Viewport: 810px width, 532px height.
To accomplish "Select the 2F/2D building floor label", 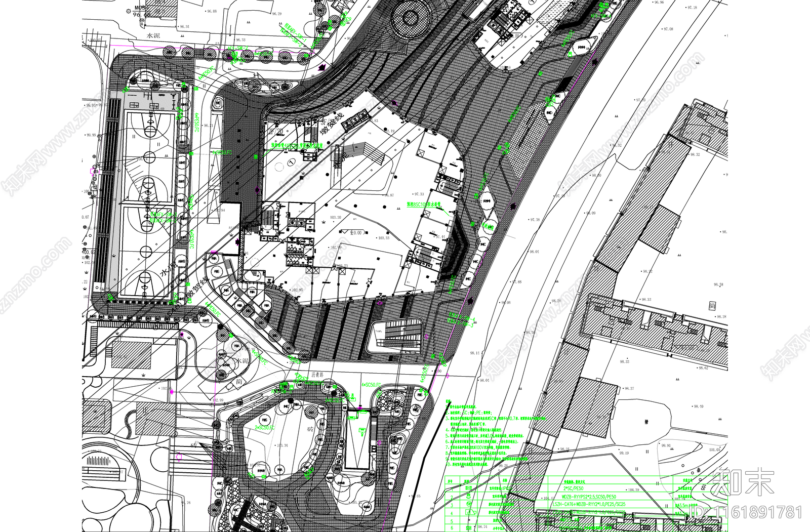I will point(276,132).
